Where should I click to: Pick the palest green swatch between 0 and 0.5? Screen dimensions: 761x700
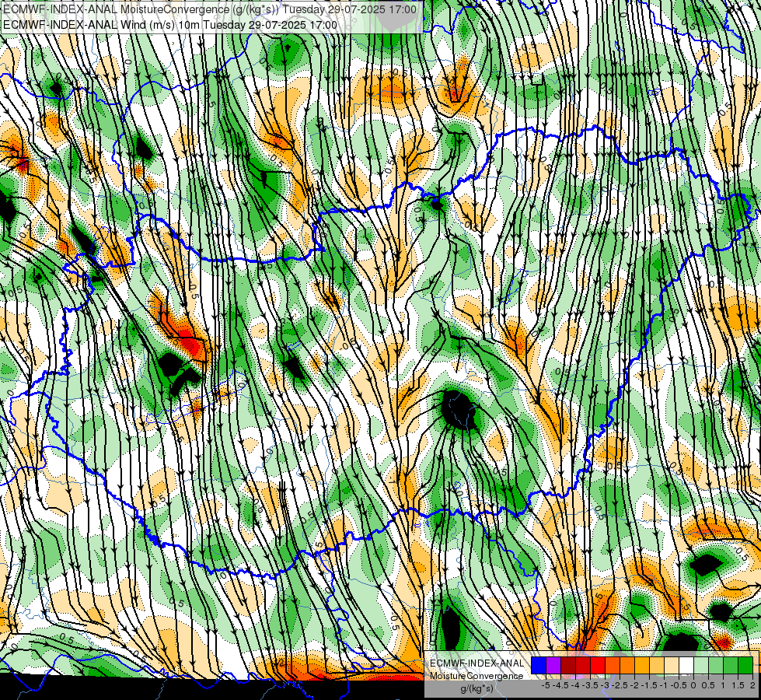coord(701,665)
